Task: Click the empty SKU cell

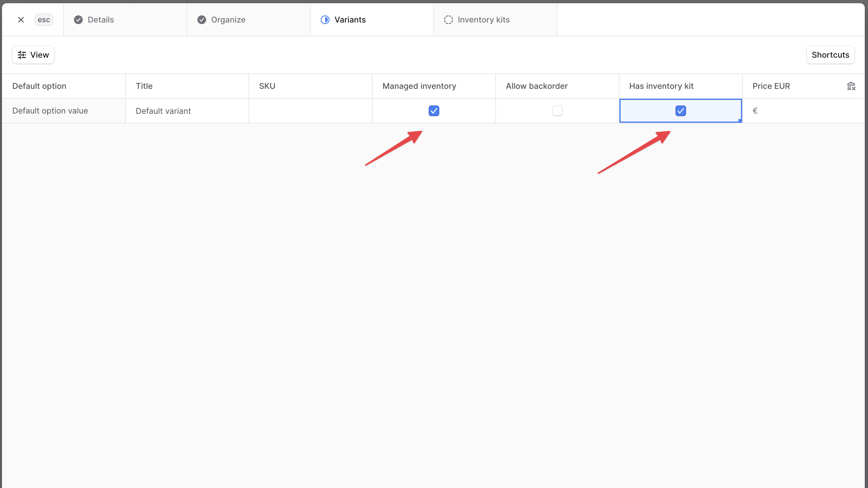Action: coord(310,111)
